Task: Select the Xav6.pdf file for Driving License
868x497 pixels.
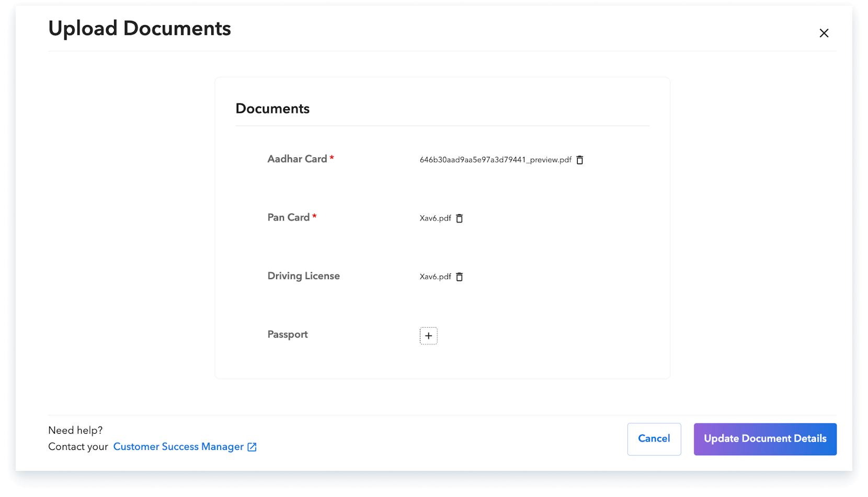Action: click(435, 276)
